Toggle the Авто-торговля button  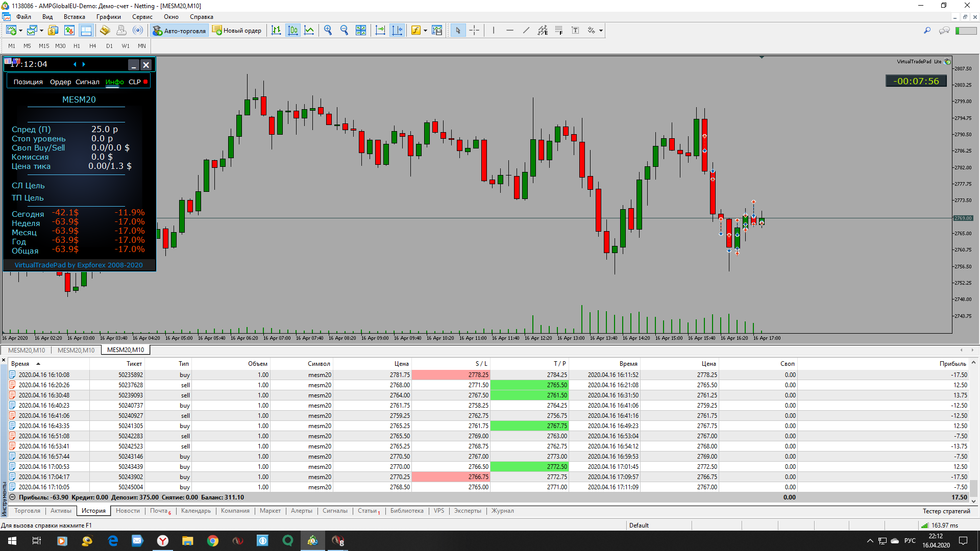pyautogui.click(x=179, y=31)
